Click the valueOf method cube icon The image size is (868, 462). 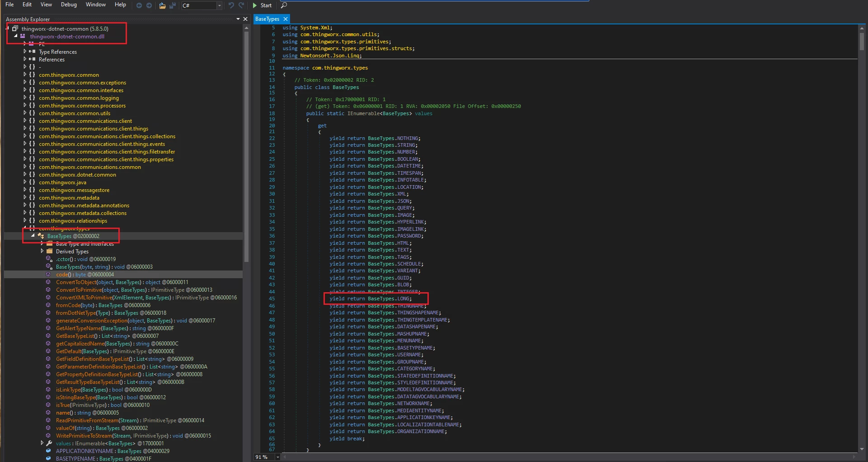click(48, 428)
